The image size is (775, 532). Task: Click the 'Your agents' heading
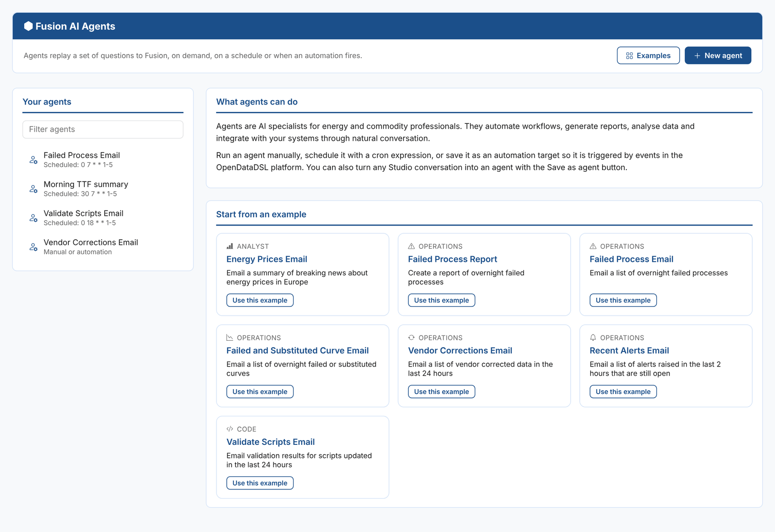47,102
